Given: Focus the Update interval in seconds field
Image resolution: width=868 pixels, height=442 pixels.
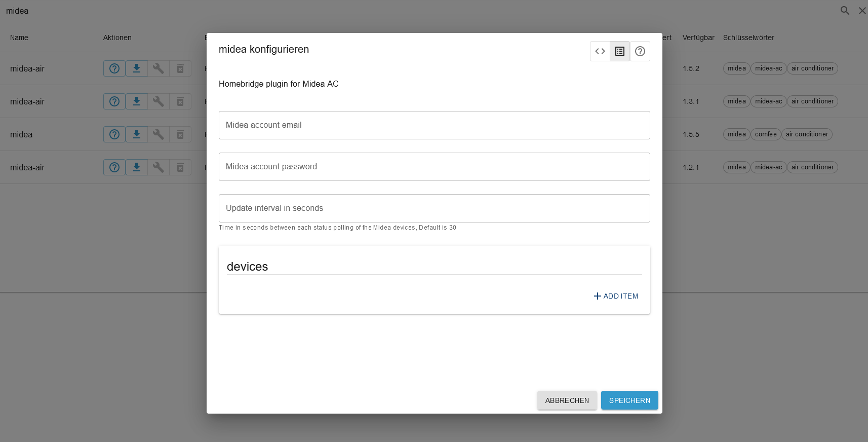Looking at the screenshot, I should pos(435,208).
